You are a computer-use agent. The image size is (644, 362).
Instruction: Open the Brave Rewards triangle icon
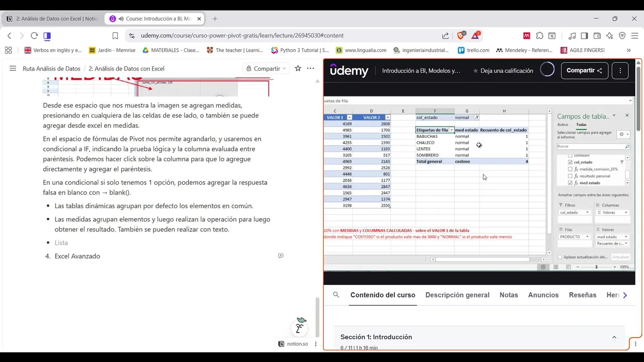[475, 35]
